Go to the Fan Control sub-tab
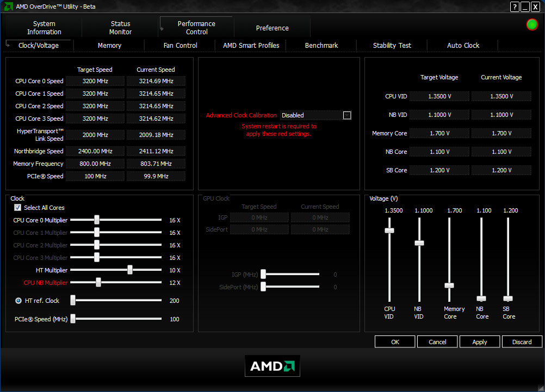 (x=181, y=46)
